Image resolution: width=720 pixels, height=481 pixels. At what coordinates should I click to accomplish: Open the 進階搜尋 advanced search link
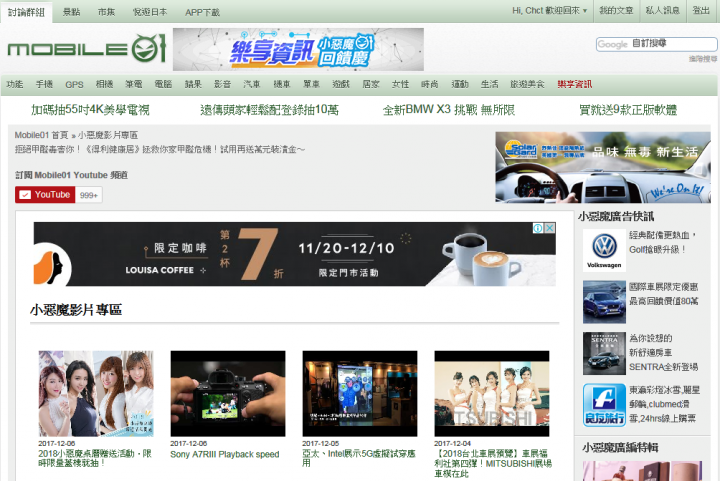click(x=703, y=58)
